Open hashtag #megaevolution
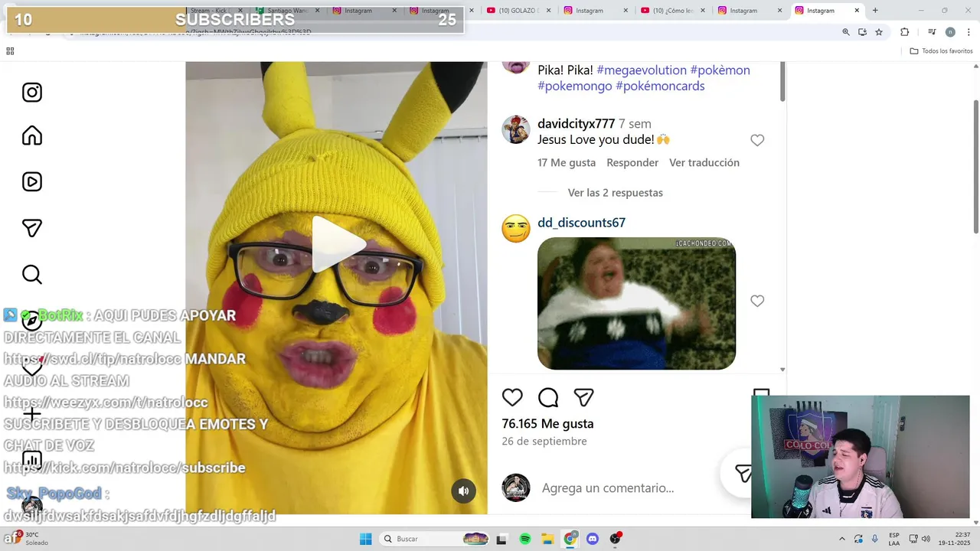The height and width of the screenshot is (551, 980). coord(642,70)
